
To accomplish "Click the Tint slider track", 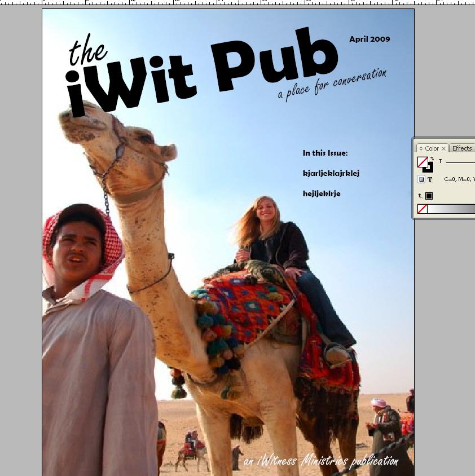I will click(460, 162).
